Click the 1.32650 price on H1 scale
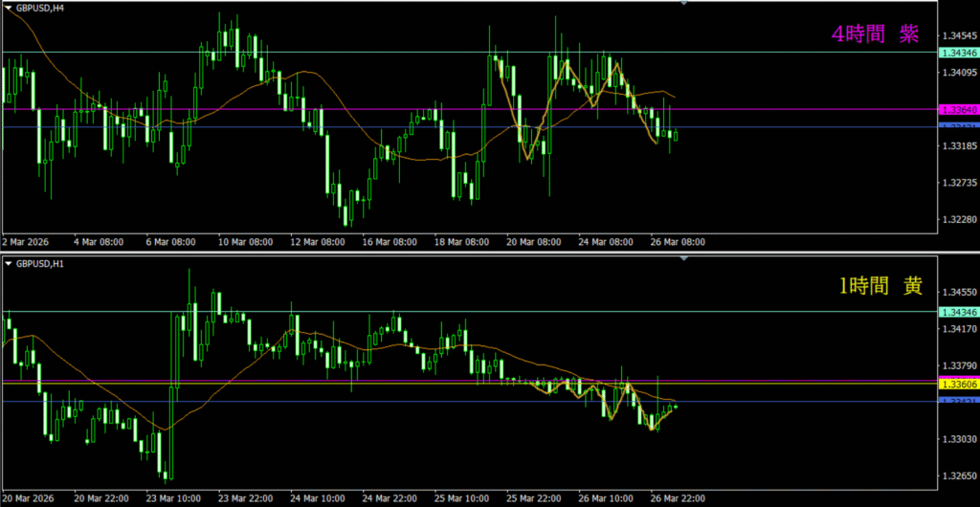 [x=958, y=475]
